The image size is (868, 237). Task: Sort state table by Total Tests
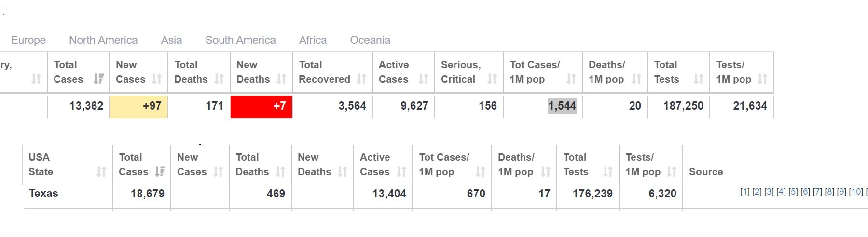coord(588,165)
